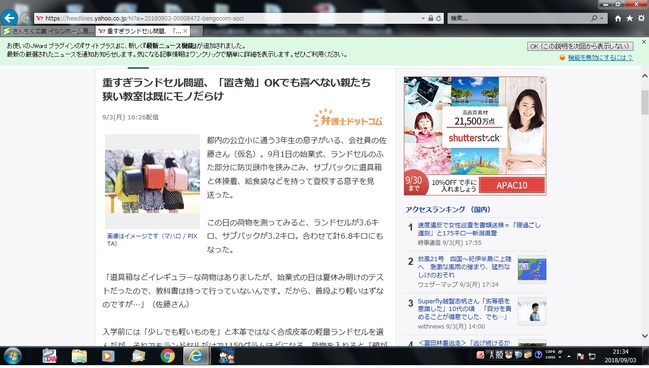Open the browser tools gear icon
This screenshot has width=649, height=368.
(x=641, y=18)
